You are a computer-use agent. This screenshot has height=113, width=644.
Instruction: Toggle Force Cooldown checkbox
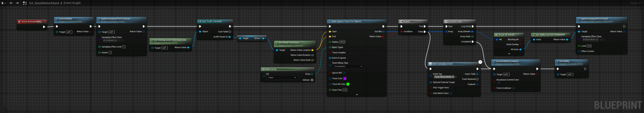pos(513,88)
